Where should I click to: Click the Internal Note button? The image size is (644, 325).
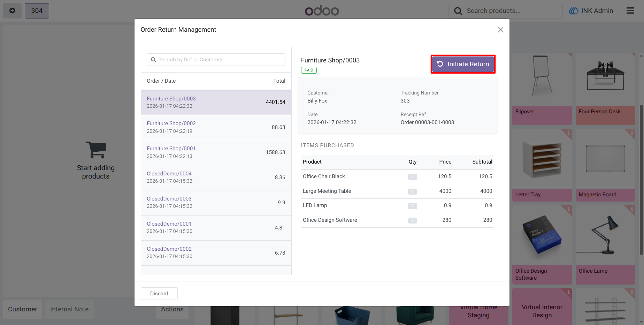[69, 309]
